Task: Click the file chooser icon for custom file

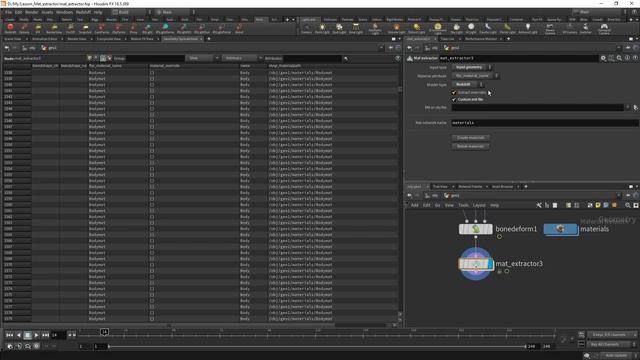Action: coord(635,108)
